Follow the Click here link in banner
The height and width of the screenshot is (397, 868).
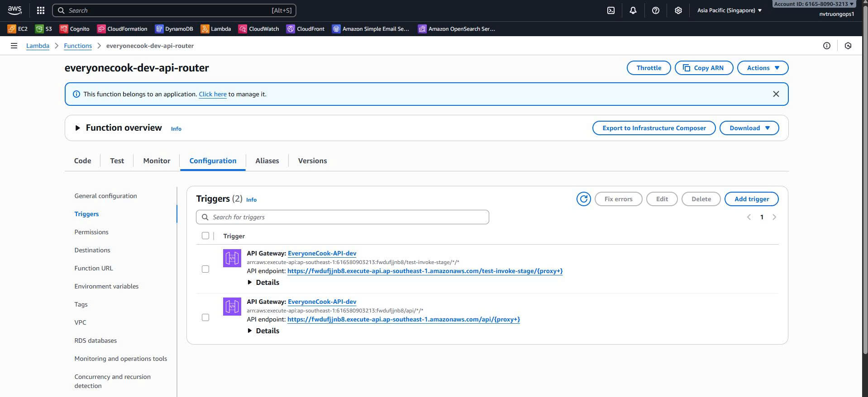[212, 94]
